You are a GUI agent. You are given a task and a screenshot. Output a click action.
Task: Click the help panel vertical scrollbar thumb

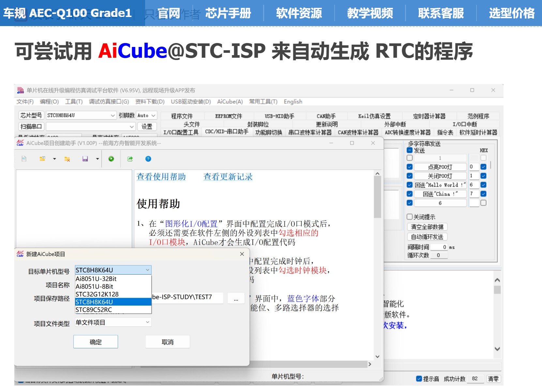378,197
